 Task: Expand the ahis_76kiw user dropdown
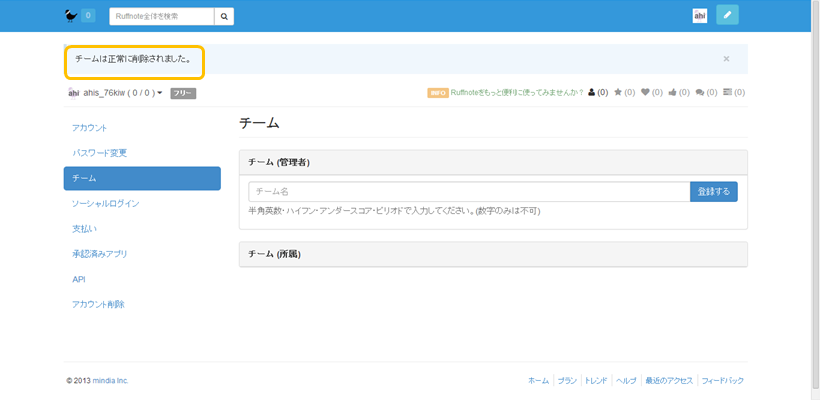[x=159, y=93]
